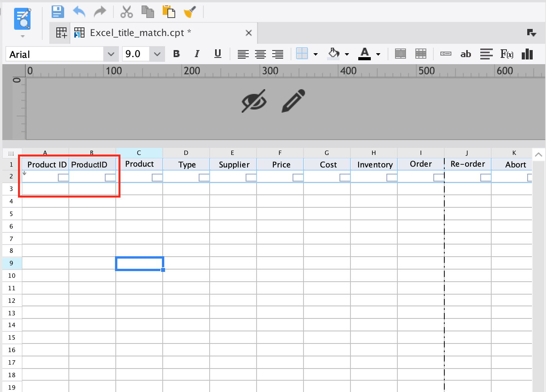Apply the black font color swatch
The height and width of the screenshot is (392, 546).
coord(365,54)
